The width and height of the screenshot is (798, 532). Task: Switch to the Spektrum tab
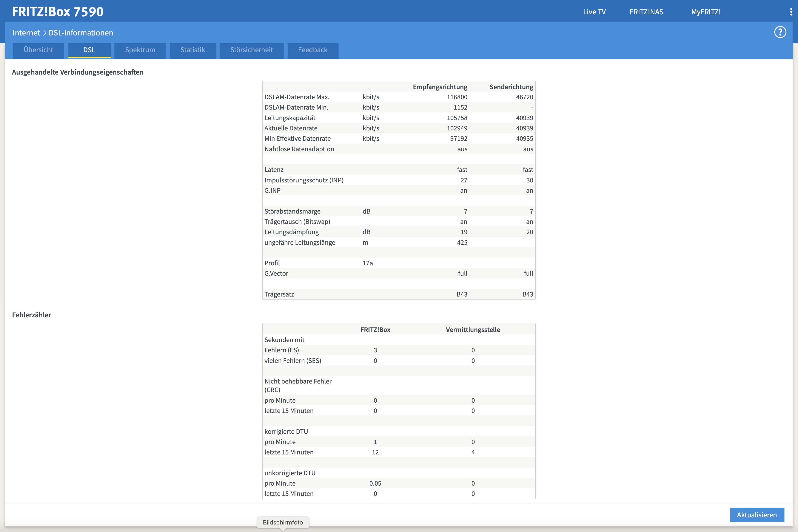[x=140, y=50]
